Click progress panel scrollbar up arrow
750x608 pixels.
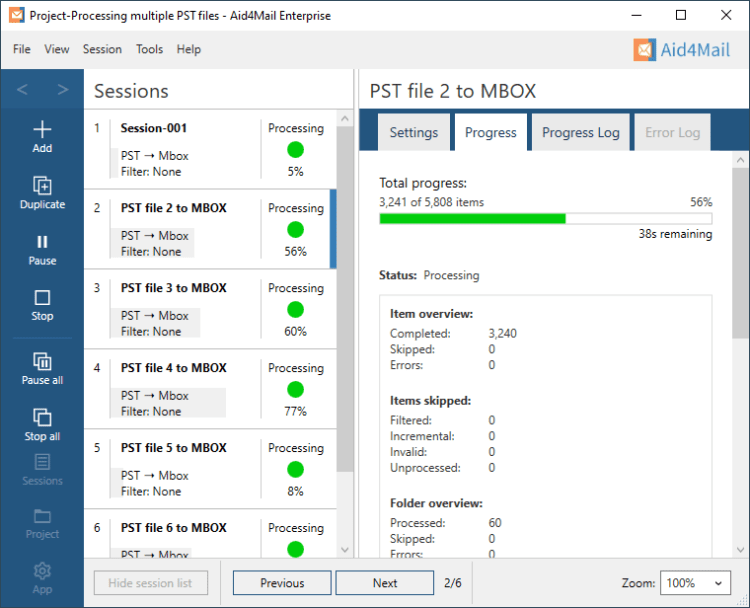(x=740, y=160)
